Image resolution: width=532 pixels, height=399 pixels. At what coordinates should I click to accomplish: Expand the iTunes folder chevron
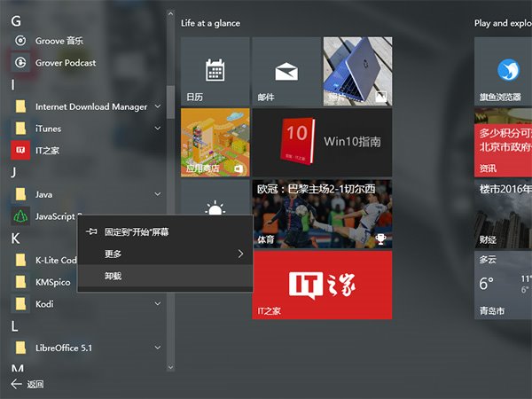point(158,129)
